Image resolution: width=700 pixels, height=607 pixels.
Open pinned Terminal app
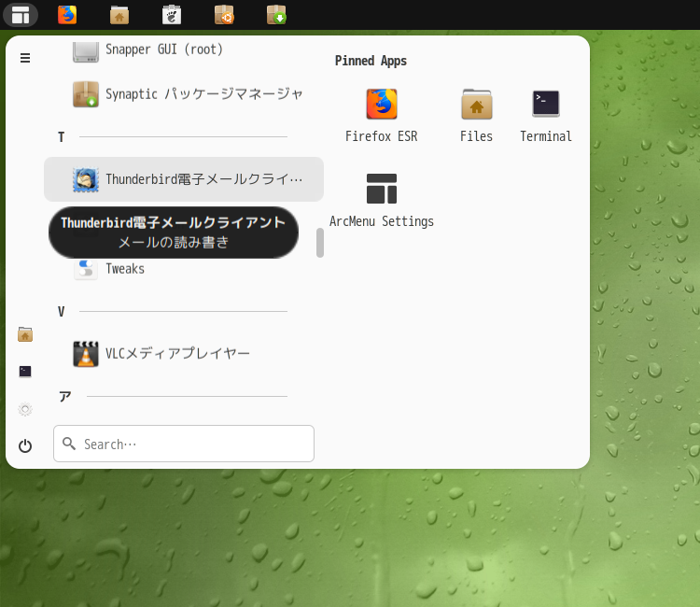pos(546,115)
